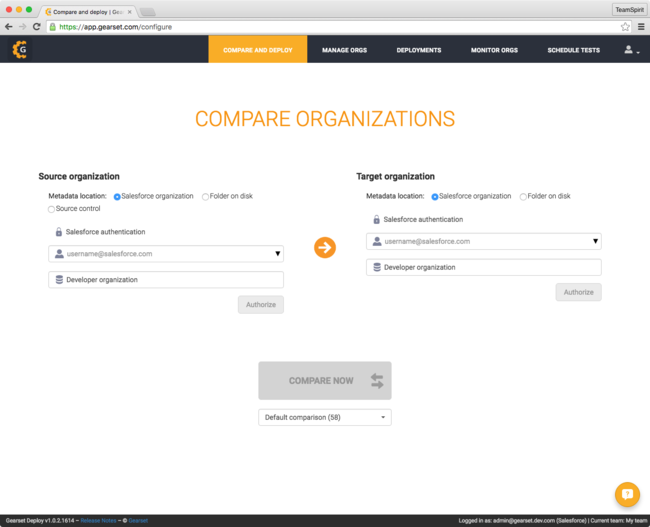Click the target Authorize button
This screenshot has height=527, width=650.
pos(578,292)
